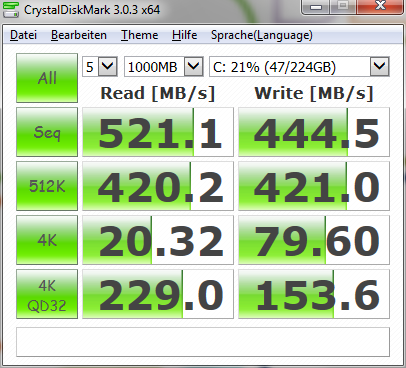
Task: Click the Seq write result 444.5
Action: click(x=314, y=132)
